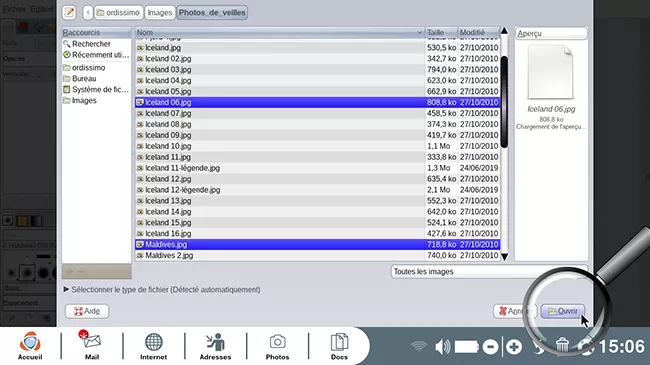Select file Iceland 13.jpg

click(x=318, y=201)
